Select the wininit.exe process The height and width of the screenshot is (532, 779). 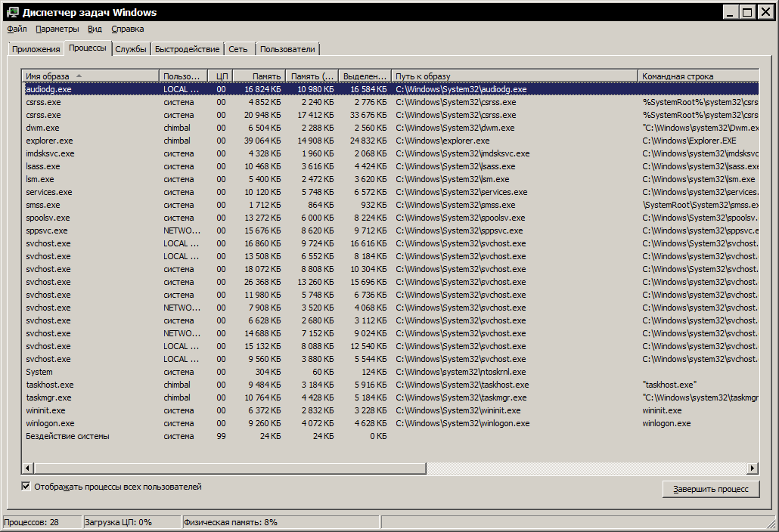pos(391,410)
